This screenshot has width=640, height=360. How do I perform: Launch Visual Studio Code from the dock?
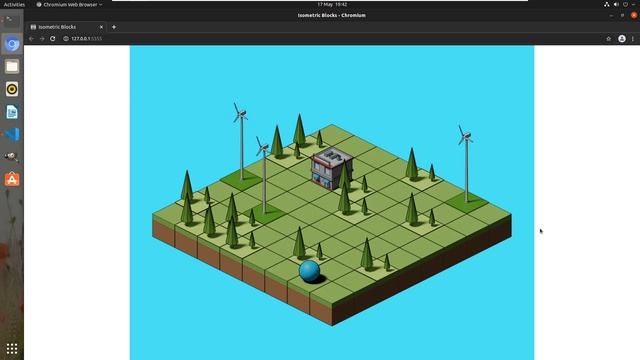[12, 134]
